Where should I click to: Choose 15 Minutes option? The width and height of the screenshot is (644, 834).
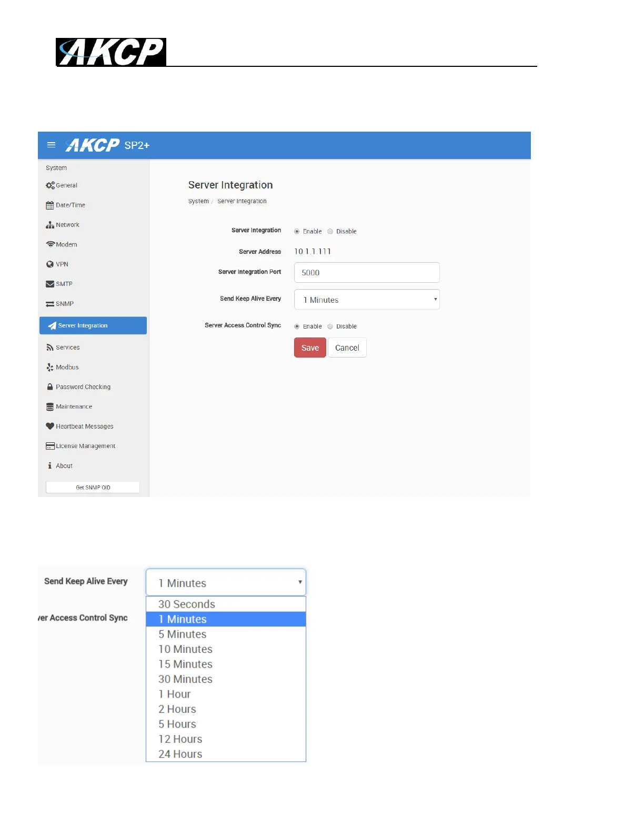click(x=226, y=664)
